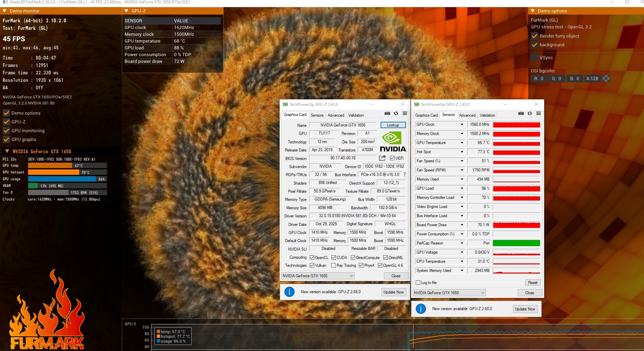Click the green PerfCap Reason graph bar

516,243
